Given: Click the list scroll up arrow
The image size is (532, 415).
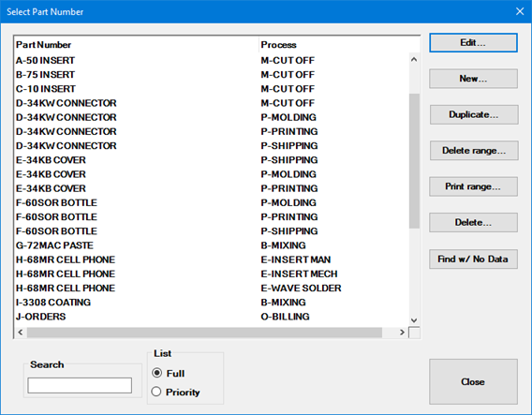Looking at the screenshot, I should coord(414,60).
